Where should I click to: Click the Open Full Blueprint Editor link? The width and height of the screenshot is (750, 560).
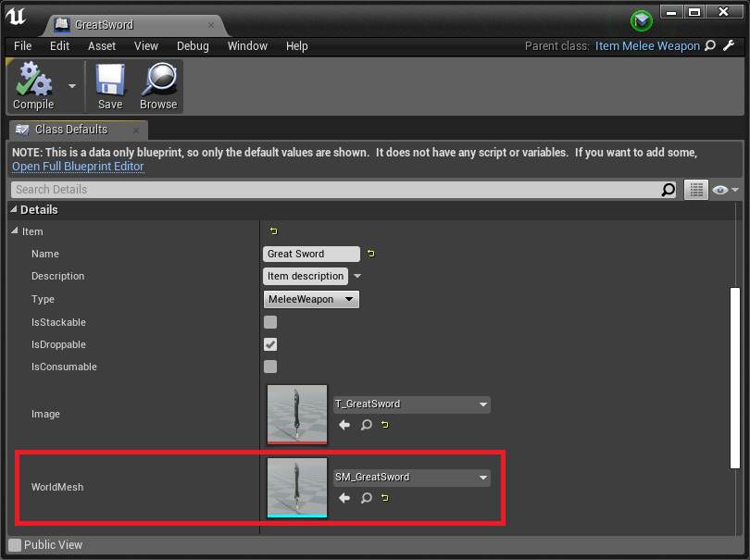click(x=78, y=167)
